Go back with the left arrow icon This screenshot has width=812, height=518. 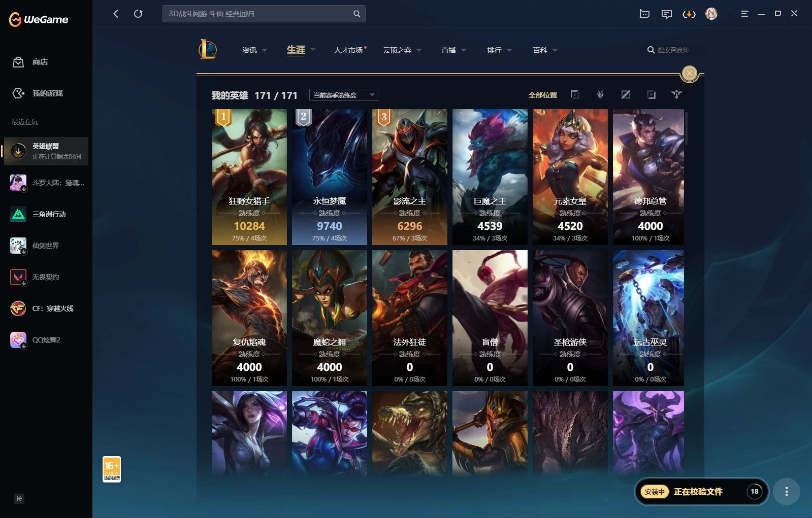116,14
